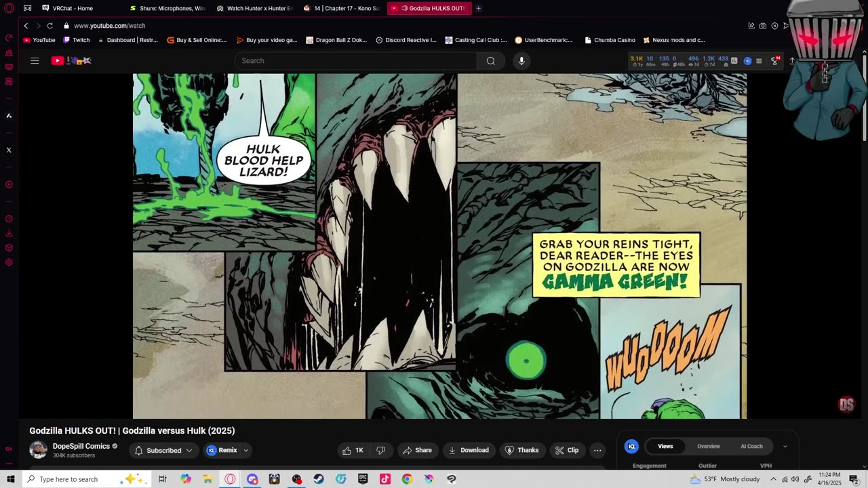Click the browser snapshot camera icon
The width and height of the screenshot is (868, 488).
(x=763, y=26)
